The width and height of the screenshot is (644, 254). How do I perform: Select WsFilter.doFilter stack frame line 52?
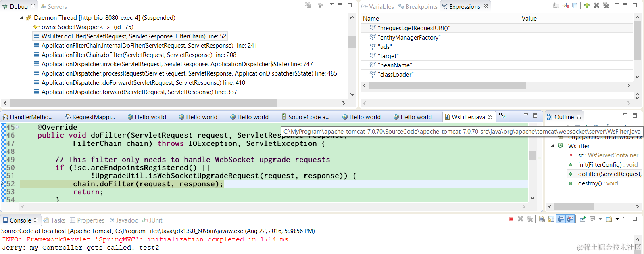pyautogui.click(x=130, y=36)
